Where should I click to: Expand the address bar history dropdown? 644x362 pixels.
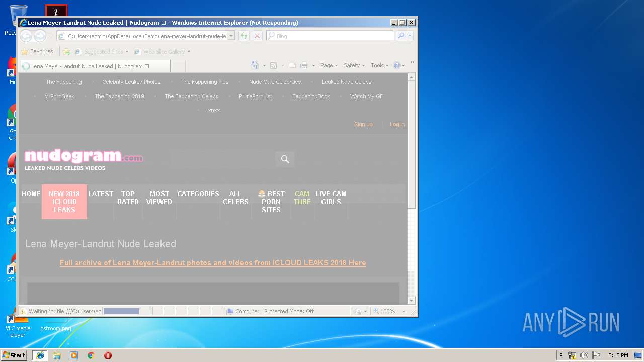point(231,36)
